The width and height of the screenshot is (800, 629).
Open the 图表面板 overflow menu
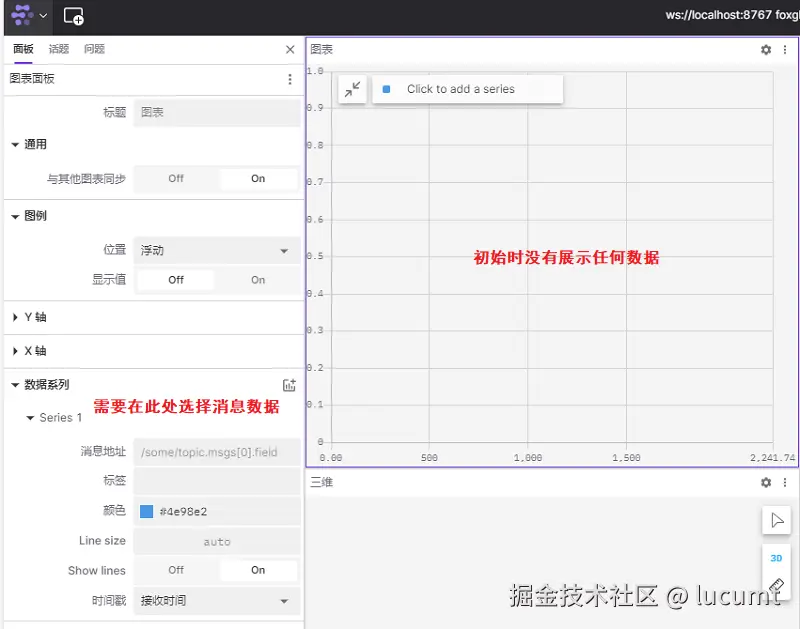[x=290, y=79]
